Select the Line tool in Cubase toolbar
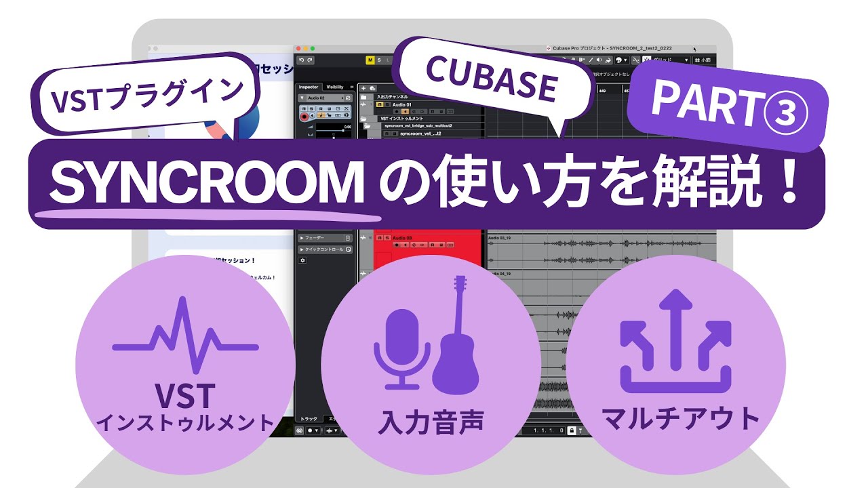The height and width of the screenshot is (488, 868). 591,60
